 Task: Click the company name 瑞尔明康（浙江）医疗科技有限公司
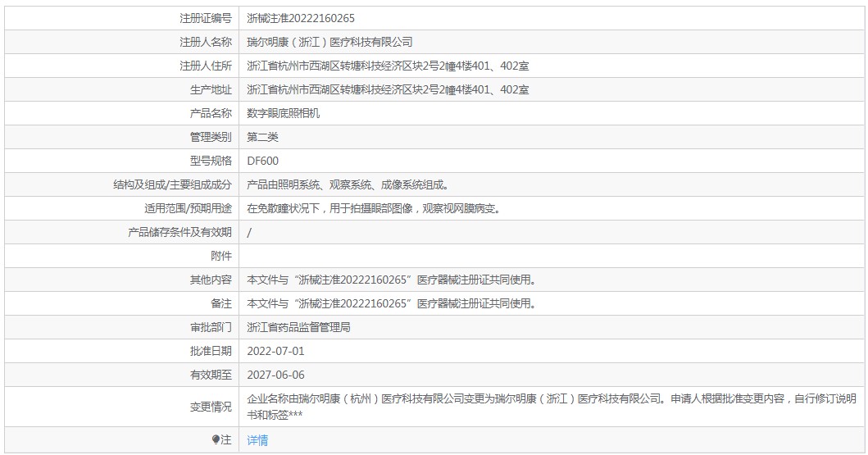click(329, 42)
